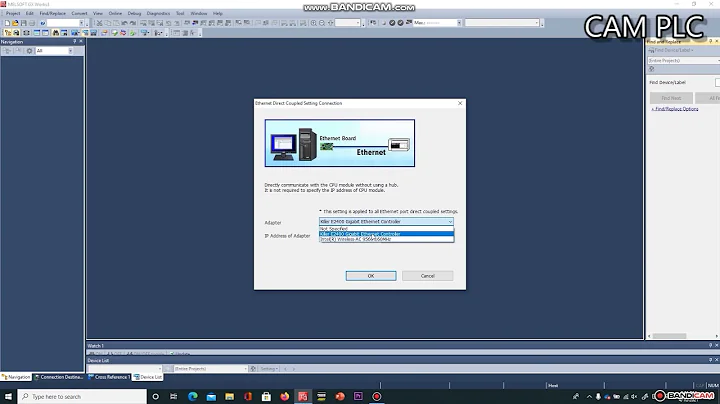Click the device input field in Device List
720x404 pixels.
click(124, 369)
